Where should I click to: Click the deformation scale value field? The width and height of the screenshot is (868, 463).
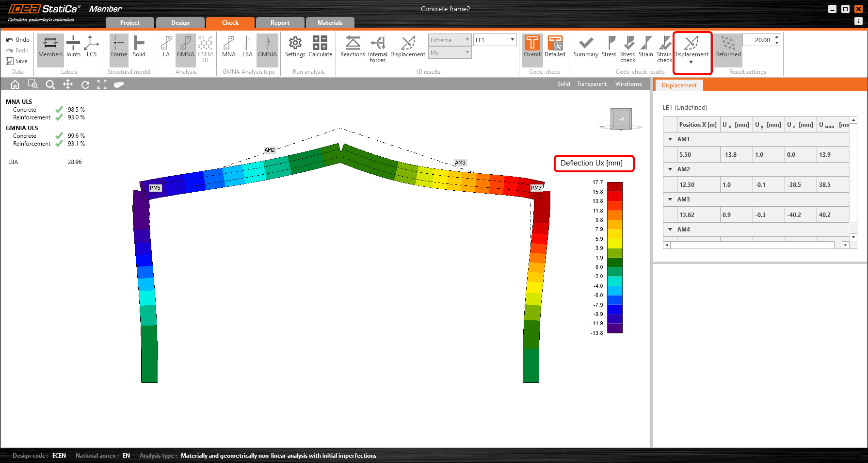point(758,40)
